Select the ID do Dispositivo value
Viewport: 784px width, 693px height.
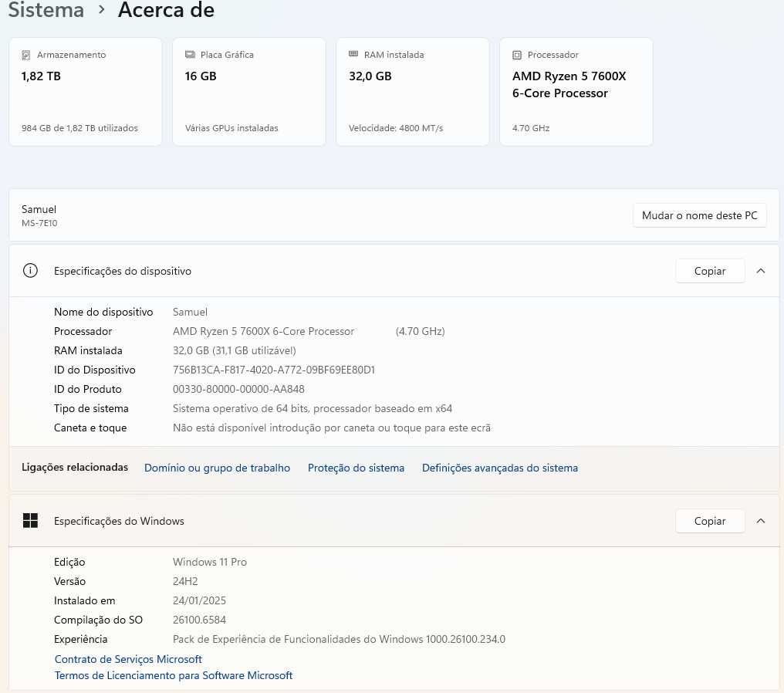point(273,370)
